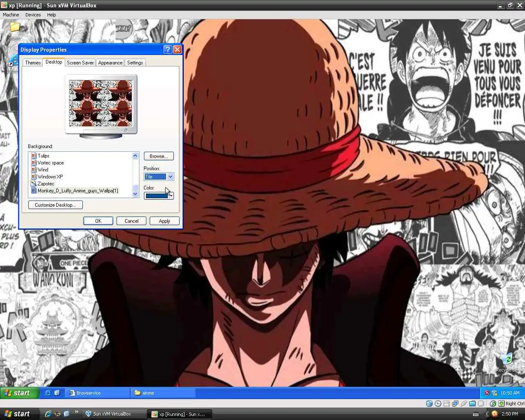Click the VirtualBox USB status icon

[463, 404]
